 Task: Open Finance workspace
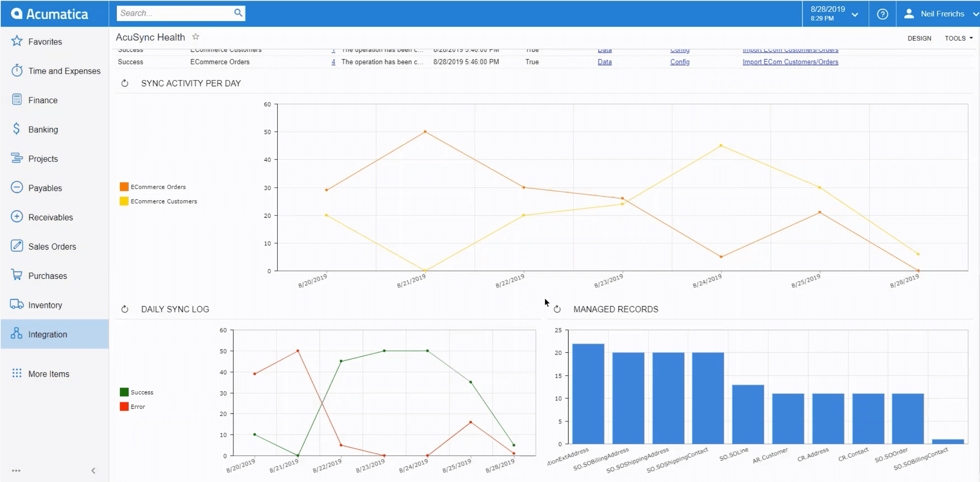coord(54,100)
